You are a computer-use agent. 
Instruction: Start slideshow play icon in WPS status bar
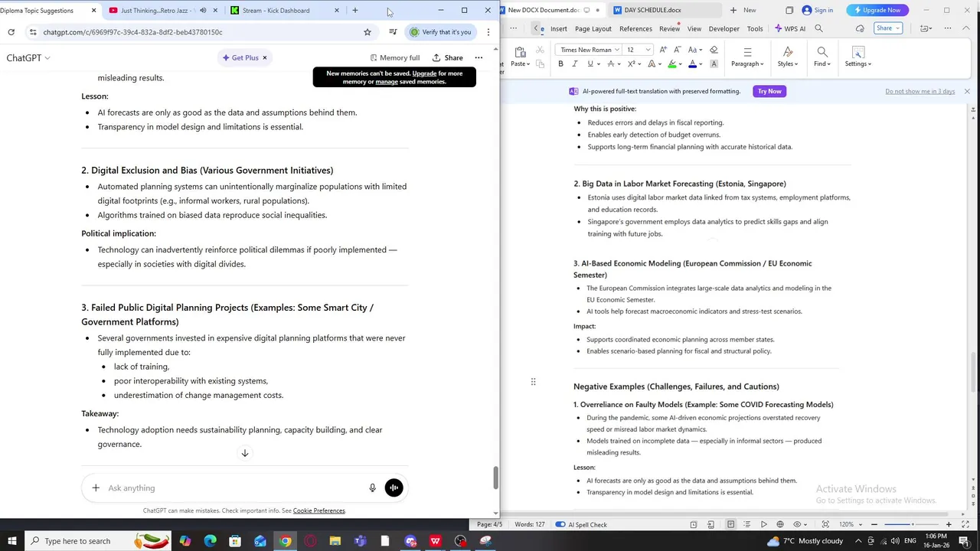(x=763, y=524)
